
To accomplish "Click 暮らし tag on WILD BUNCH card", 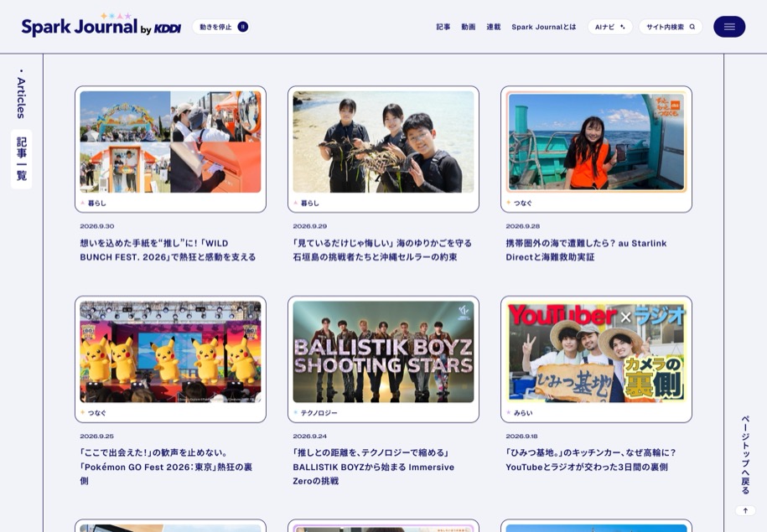I will point(93,203).
